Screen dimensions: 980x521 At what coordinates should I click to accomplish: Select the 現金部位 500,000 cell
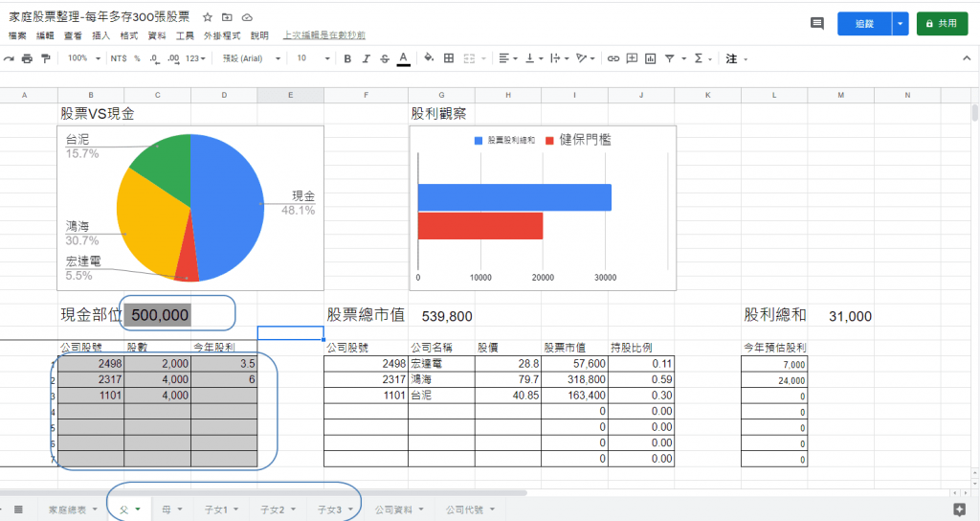coord(160,315)
